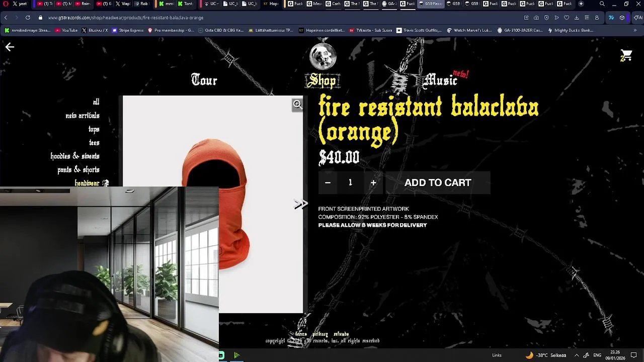Open 'Stripe Express' bookmark
This screenshot has width=644, height=362.
tap(128, 30)
